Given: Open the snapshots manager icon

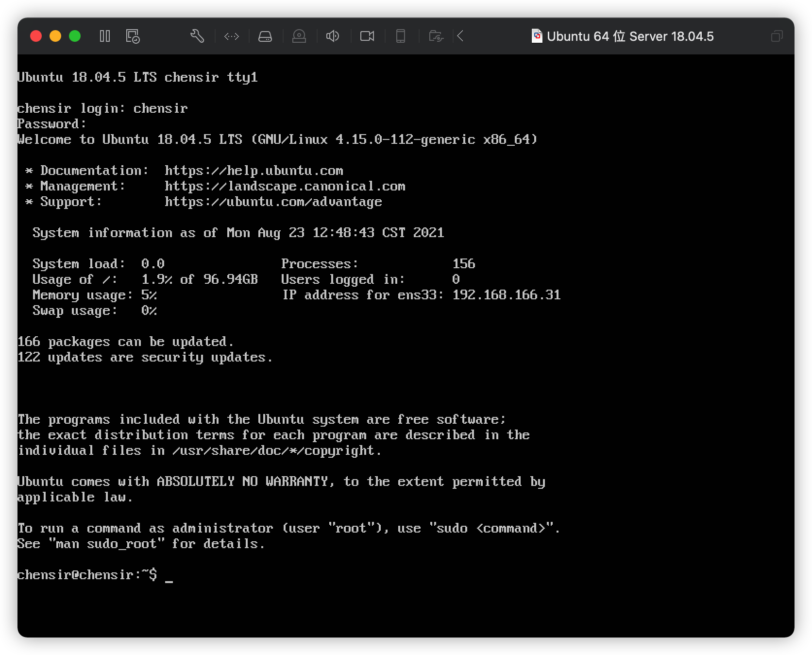Looking at the screenshot, I should pyautogui.click(x=133, y=36).
